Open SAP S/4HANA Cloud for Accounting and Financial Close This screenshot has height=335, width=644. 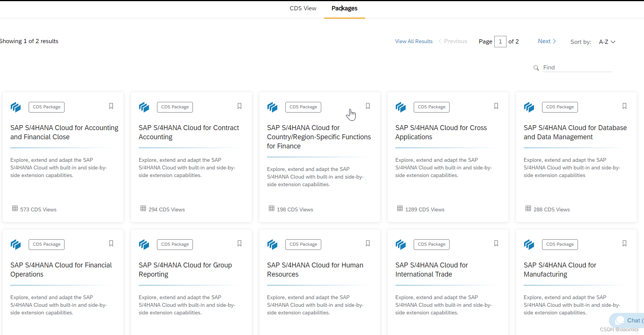click(x=64, y=132)
